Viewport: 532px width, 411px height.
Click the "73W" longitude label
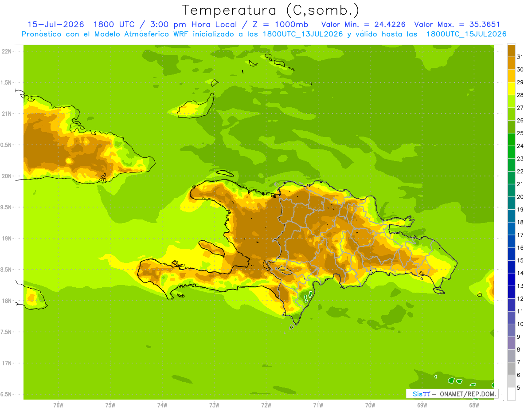214,405
